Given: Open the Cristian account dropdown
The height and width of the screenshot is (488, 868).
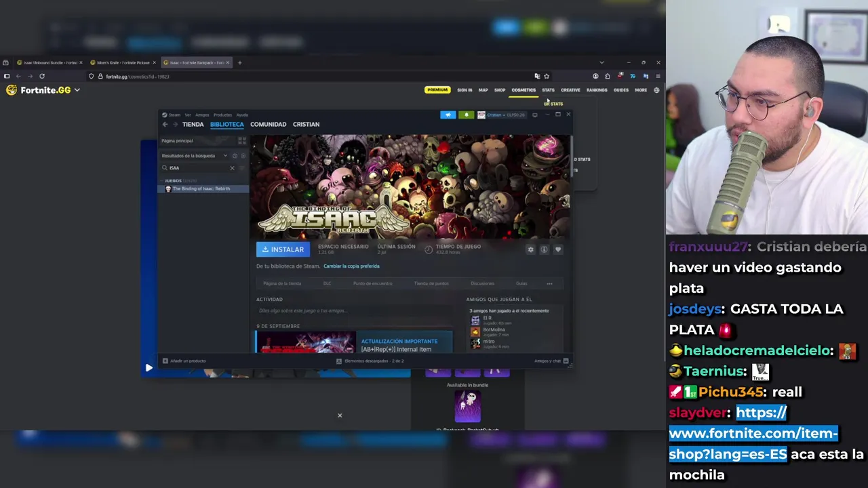Looking at the screenshot, I should [x=502, y=115].
